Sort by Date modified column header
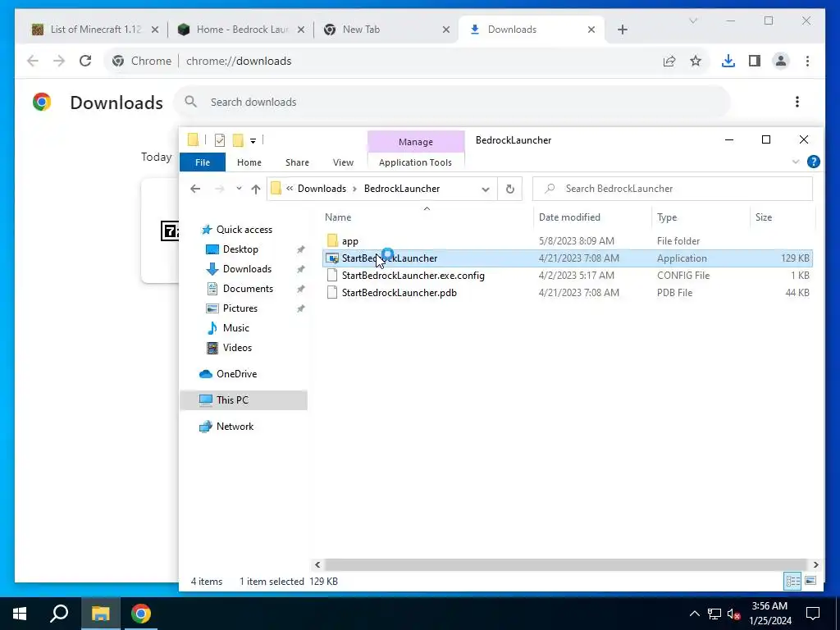 [592, 217]
